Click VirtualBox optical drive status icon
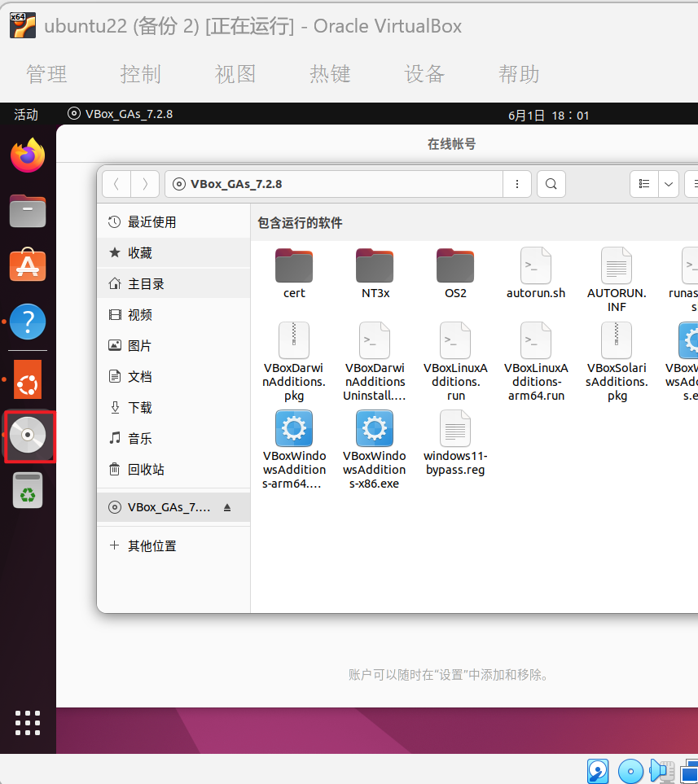This screenshot has width=698, height=784. (x=630, y=772)
